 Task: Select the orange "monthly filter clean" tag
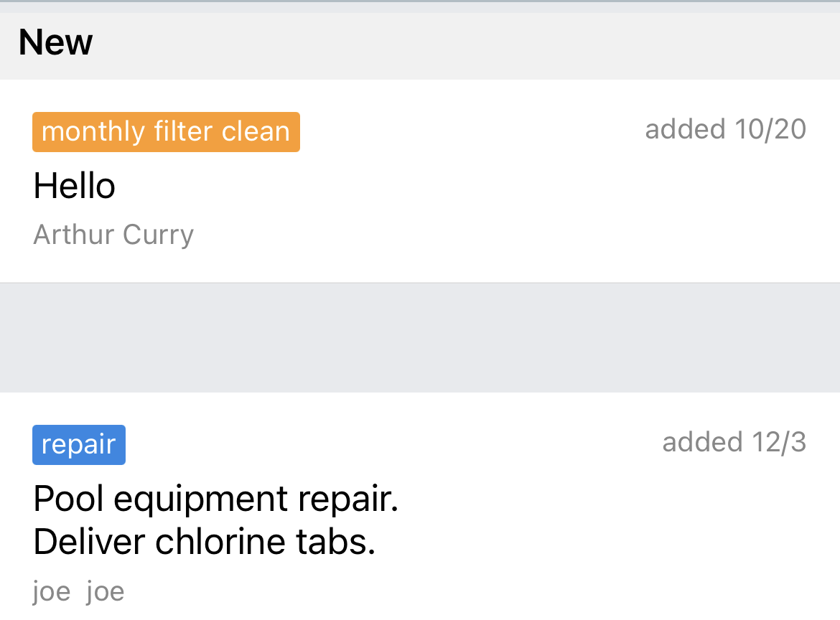pos(166,132)
